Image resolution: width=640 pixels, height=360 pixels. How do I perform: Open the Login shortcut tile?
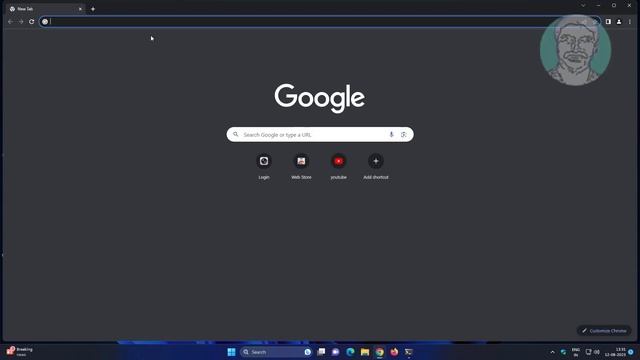point(264,167)
